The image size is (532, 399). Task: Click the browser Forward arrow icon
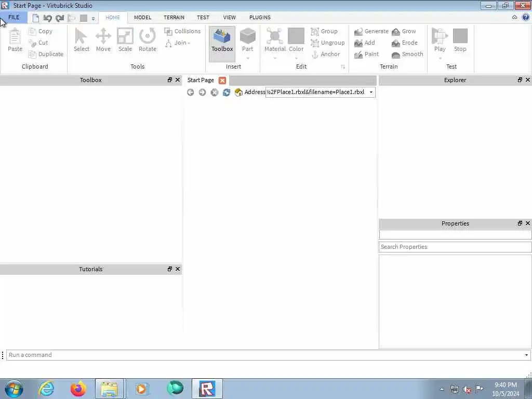202,92
